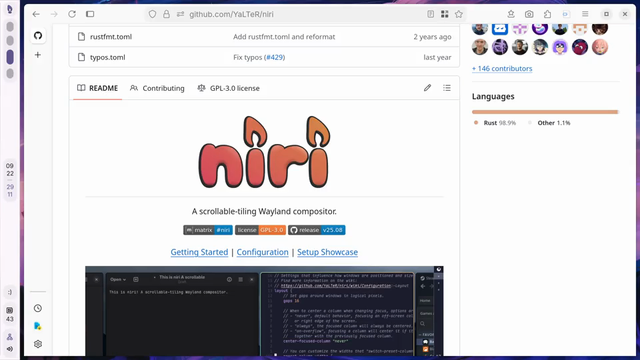Screen dimensions: 640x360
Task: Open the volume speaker icon in desktop bar
Action: pyautogui.click(x=10, y=349)
